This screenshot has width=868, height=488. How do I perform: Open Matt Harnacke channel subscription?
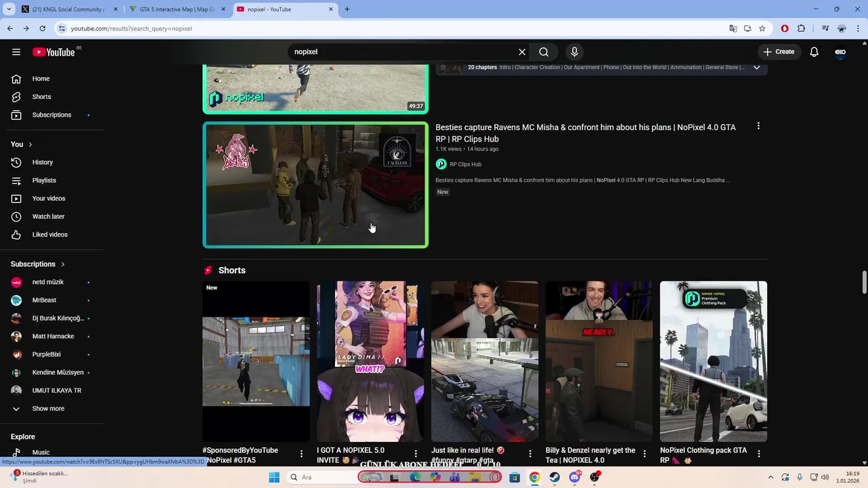coord(52,336)
